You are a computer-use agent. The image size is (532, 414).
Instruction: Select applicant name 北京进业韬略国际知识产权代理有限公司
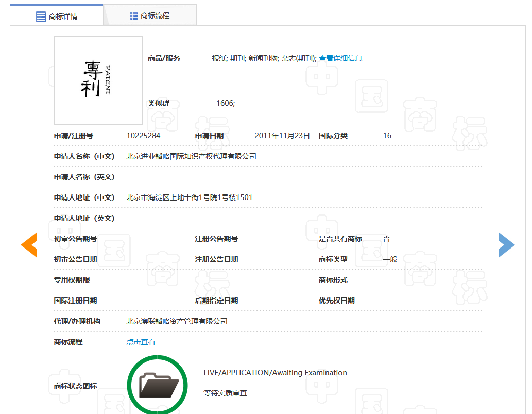(192, 157)
